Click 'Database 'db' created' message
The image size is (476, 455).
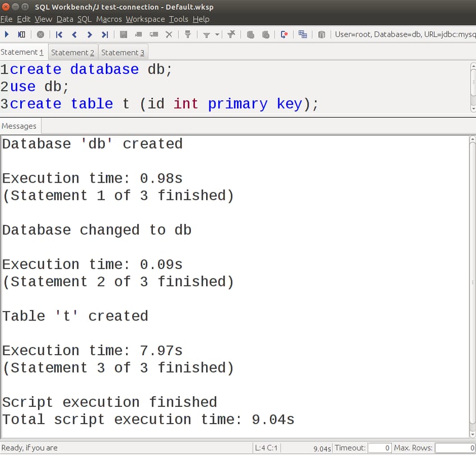click(x=92, y=144)
